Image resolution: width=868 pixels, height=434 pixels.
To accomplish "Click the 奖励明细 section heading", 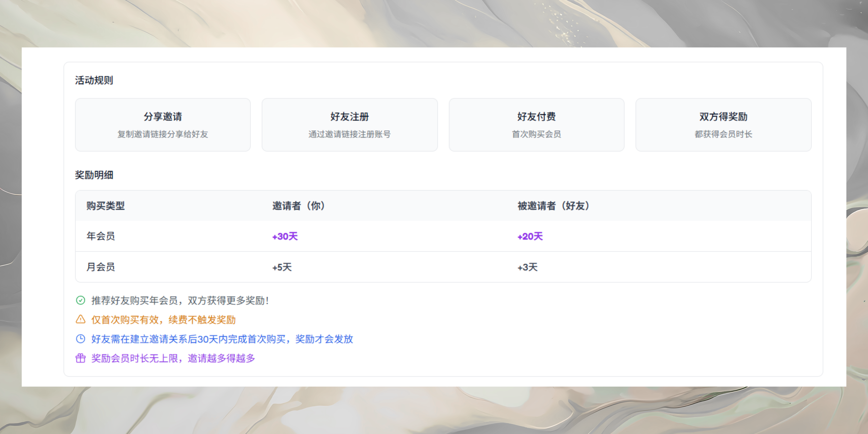I will tap(94, 175).
